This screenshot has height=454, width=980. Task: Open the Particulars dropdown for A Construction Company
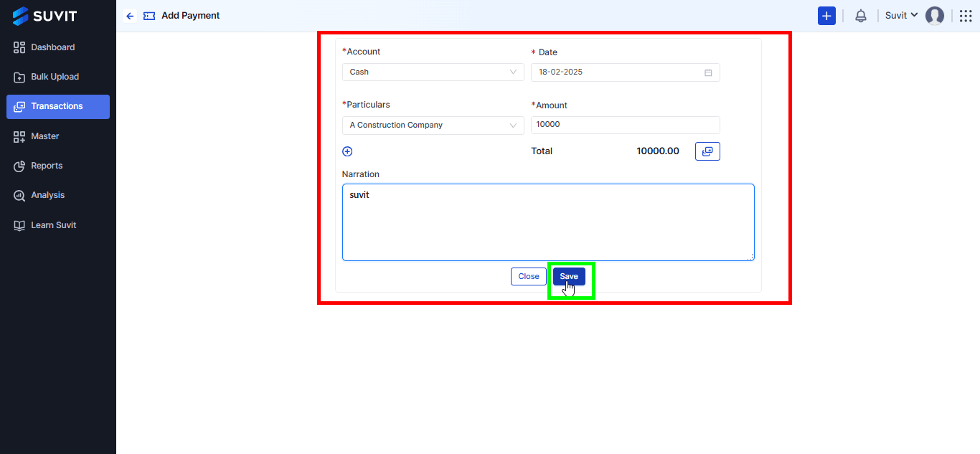click(x=433, y=125)
